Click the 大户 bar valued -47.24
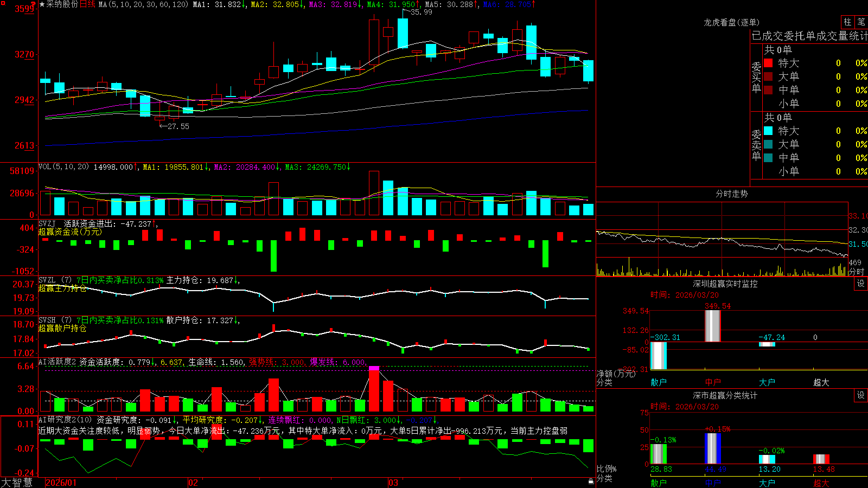 [767, 344]
